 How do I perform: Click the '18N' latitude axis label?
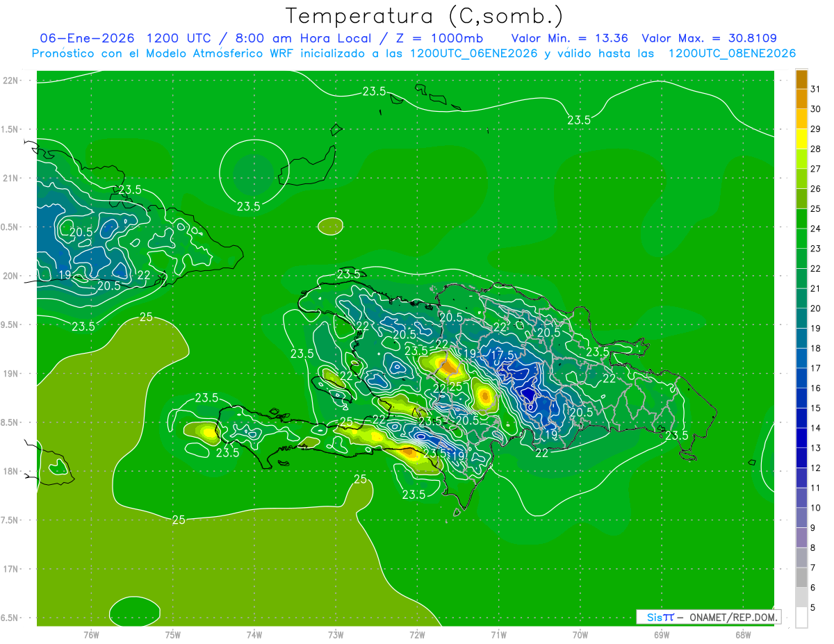tap(11, 472)
